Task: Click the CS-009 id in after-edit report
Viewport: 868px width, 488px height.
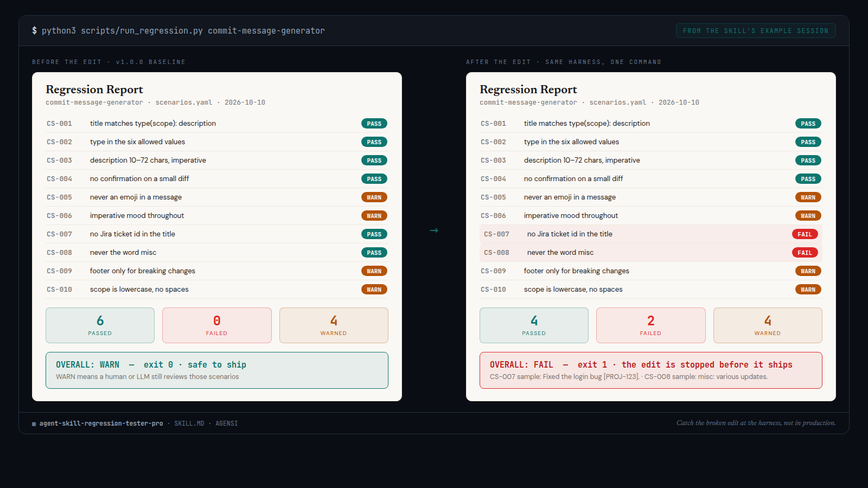Action: 493,271
